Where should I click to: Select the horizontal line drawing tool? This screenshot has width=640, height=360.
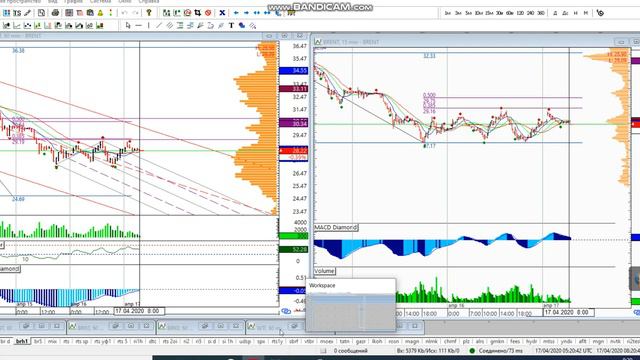pos(138,26)
